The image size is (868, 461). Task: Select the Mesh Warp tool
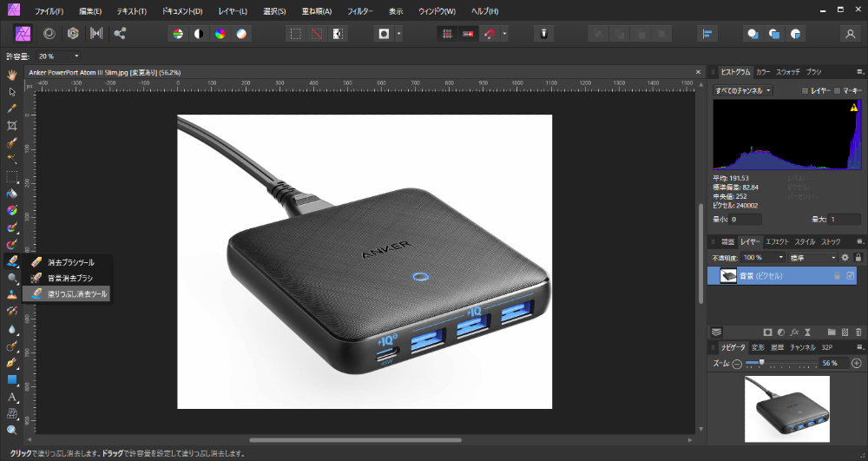click(x=11, y=413)
